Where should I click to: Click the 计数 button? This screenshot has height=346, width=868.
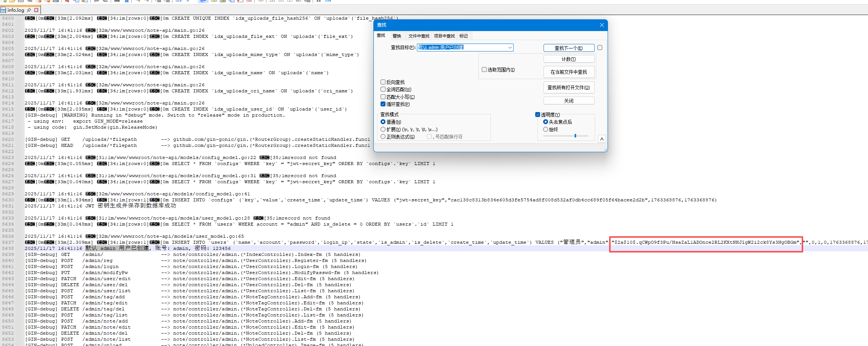click(569, 59)
